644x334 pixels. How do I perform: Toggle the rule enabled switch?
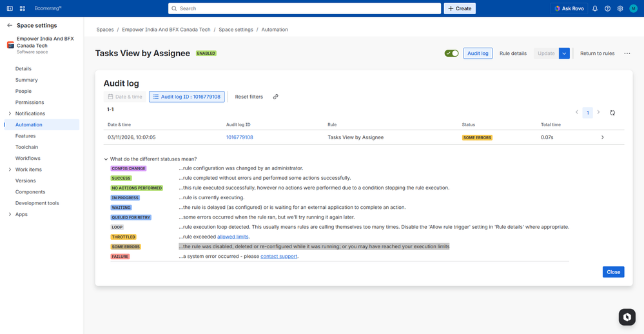451,54
